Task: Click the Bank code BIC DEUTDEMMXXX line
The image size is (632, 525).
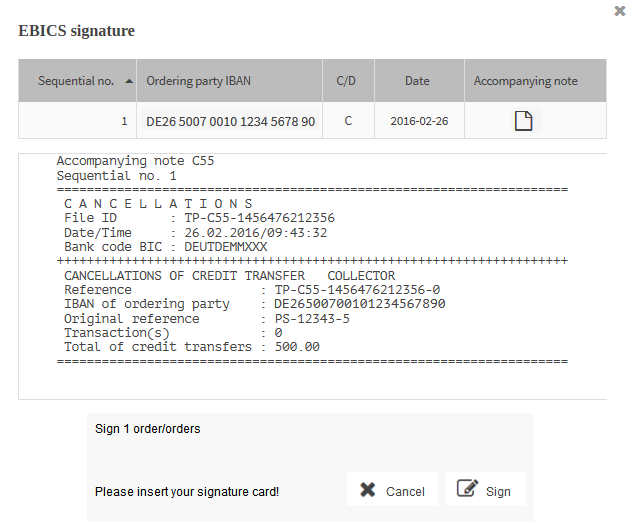Action: tap(165, 245)
